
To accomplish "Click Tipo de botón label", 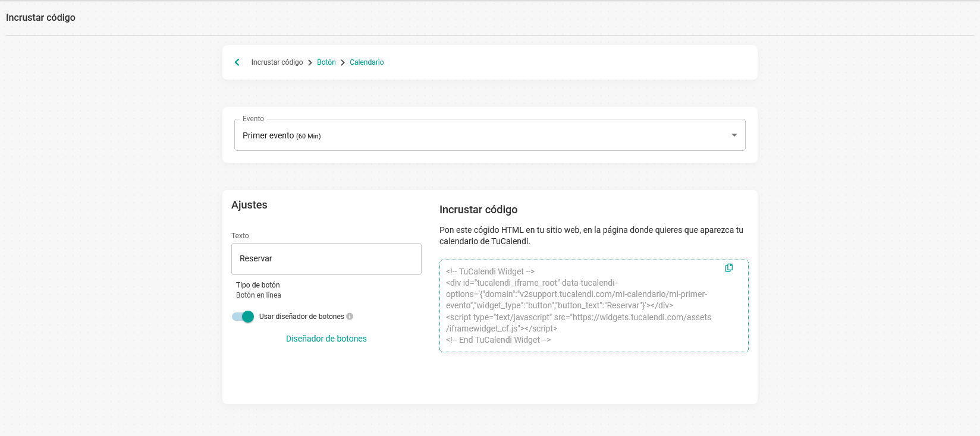I will [x=258, y=285].
